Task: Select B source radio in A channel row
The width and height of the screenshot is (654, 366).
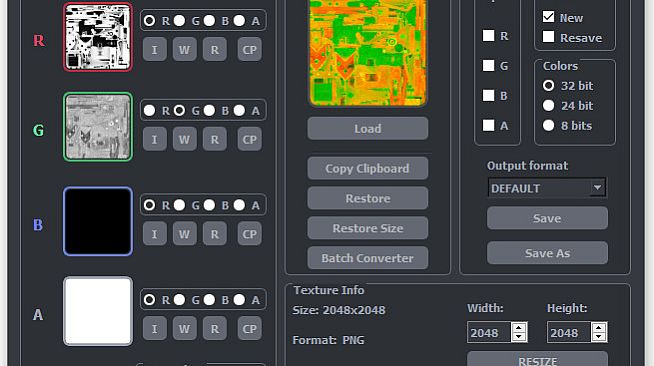Action: tap(209, 300)
